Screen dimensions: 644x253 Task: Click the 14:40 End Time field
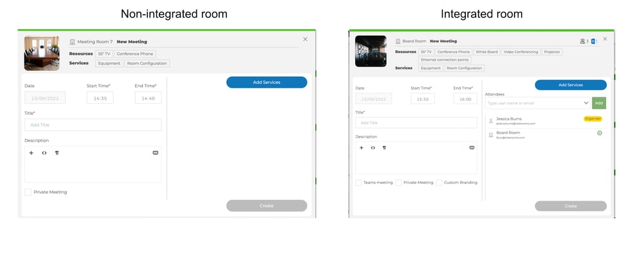[x=148, y=98]
